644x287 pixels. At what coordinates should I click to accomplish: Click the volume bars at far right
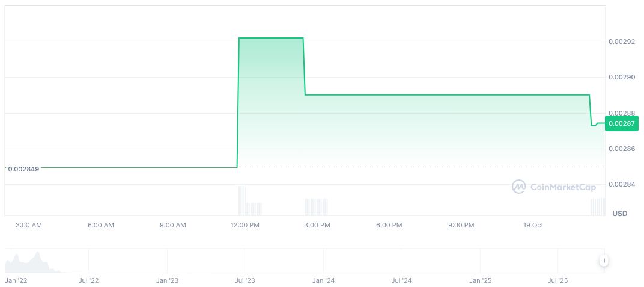(x=598, y=207)
